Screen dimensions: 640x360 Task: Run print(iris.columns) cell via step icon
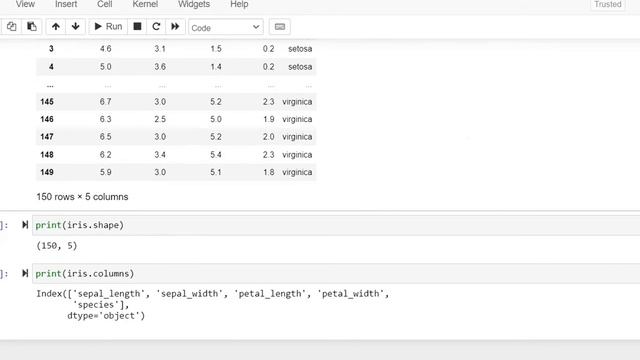coord(25,273)
